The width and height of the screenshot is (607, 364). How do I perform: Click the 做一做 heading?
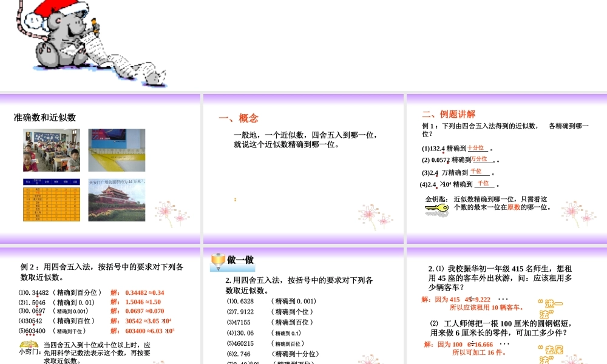(240, 260)
